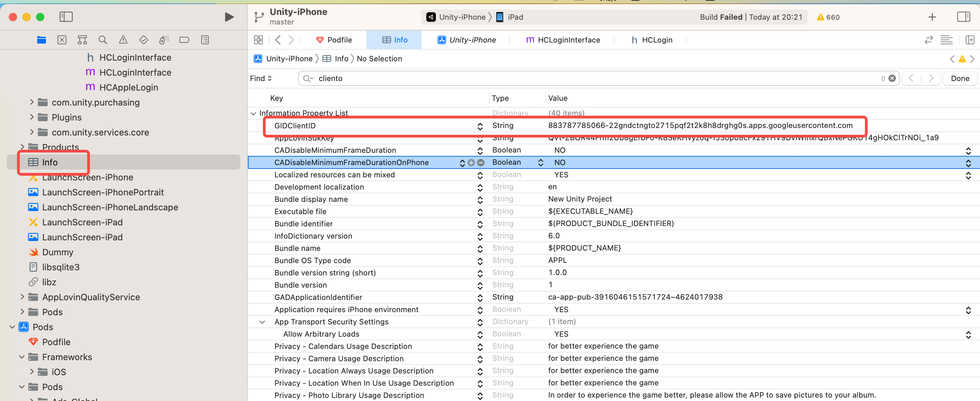The image size is (980, 401).
Task: Collapse App Transport Security Settings
Action: (x=262, y=322)
